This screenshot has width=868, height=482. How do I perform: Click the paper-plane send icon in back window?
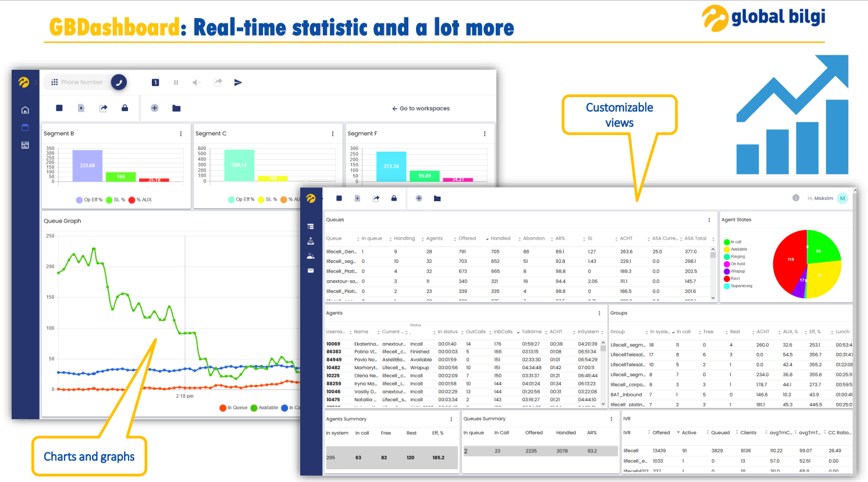point(238,83)
